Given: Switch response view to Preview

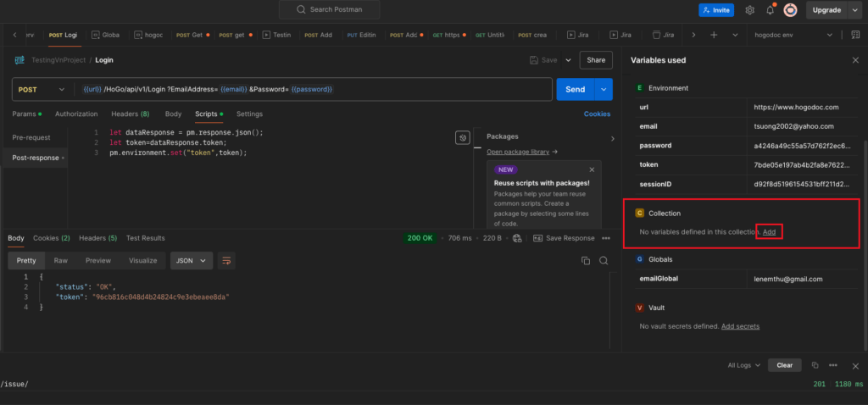Looking at the screenshot, I should tap(98, 261).
